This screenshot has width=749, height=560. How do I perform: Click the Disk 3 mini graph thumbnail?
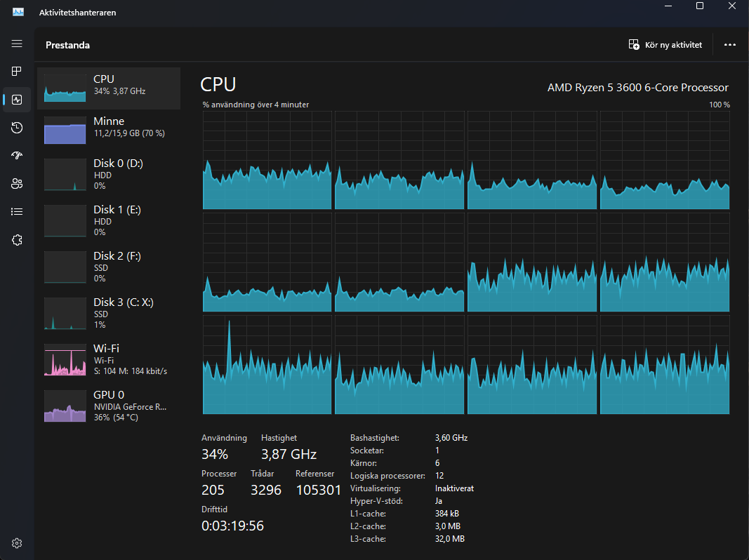tap(65, 314)
